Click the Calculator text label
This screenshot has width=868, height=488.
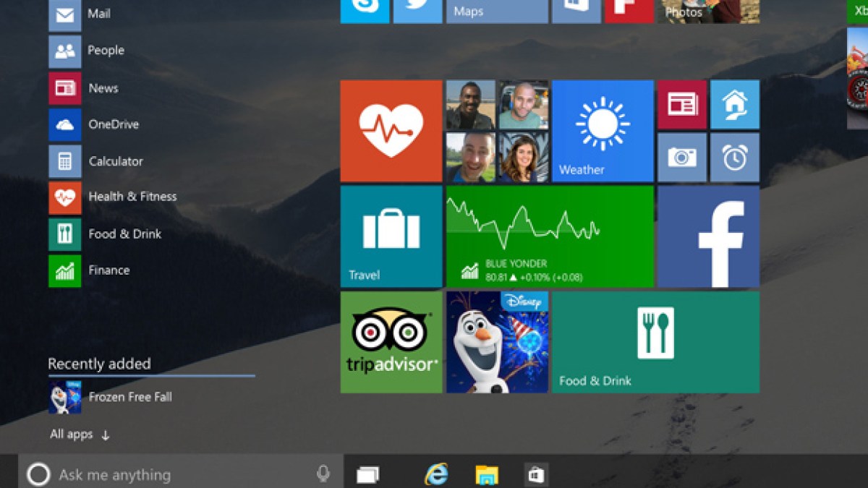point(116,161)
